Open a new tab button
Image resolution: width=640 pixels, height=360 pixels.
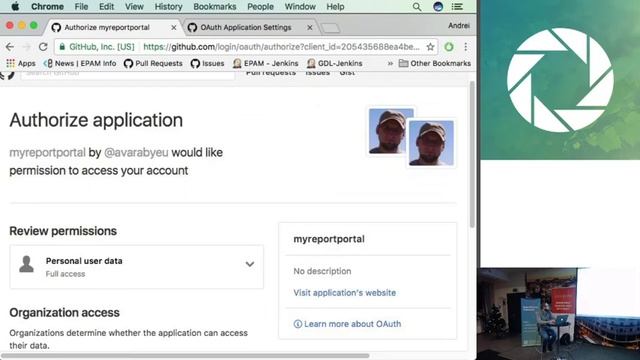[x=330, y=28]
